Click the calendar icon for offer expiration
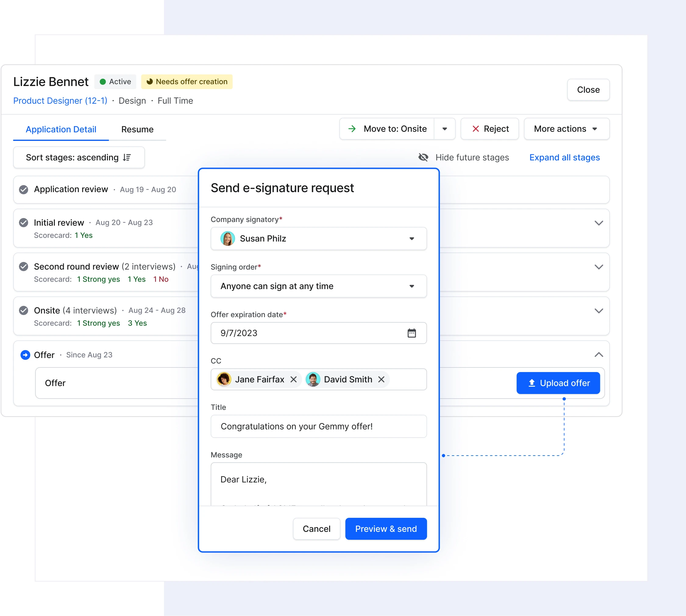 411,332
